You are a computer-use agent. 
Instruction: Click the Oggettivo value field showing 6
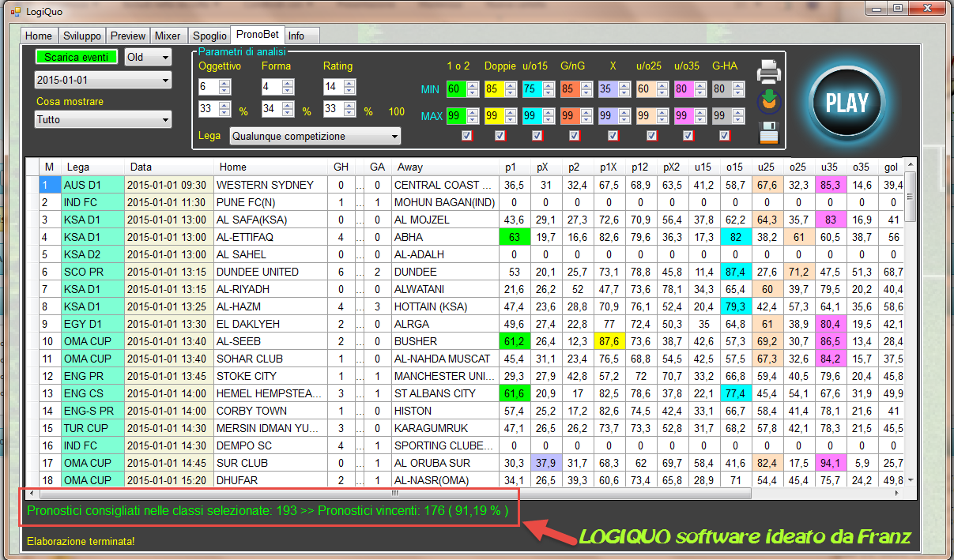pyautogui.click(x=209, y=86)
